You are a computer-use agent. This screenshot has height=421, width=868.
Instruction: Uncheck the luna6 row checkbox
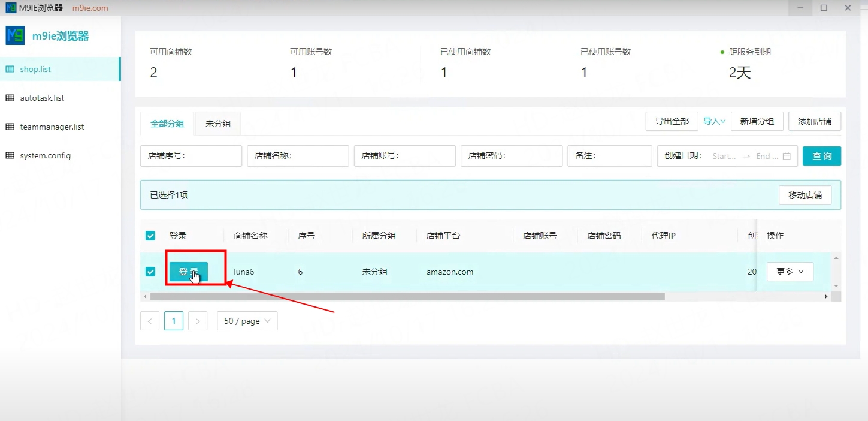(x=150, y=272)
